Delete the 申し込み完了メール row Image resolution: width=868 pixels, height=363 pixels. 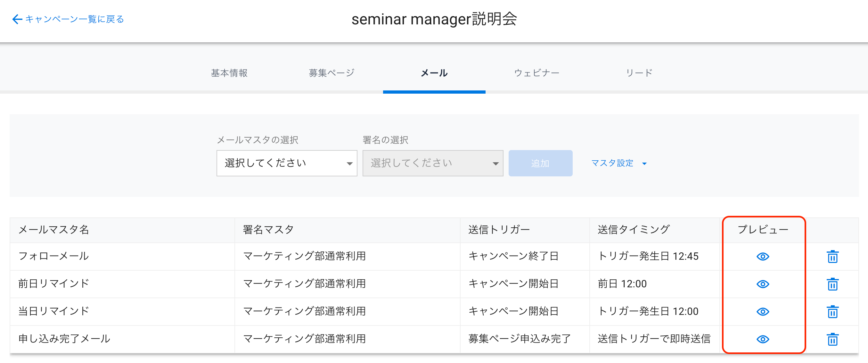pos(832,339)
